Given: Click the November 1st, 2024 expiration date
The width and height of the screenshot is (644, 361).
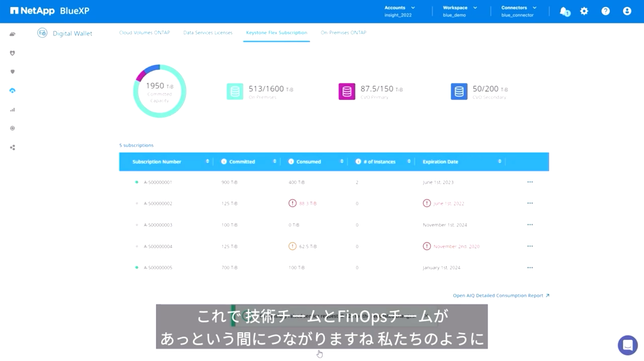Looking at the screenshot, I should tap(445, 225).
